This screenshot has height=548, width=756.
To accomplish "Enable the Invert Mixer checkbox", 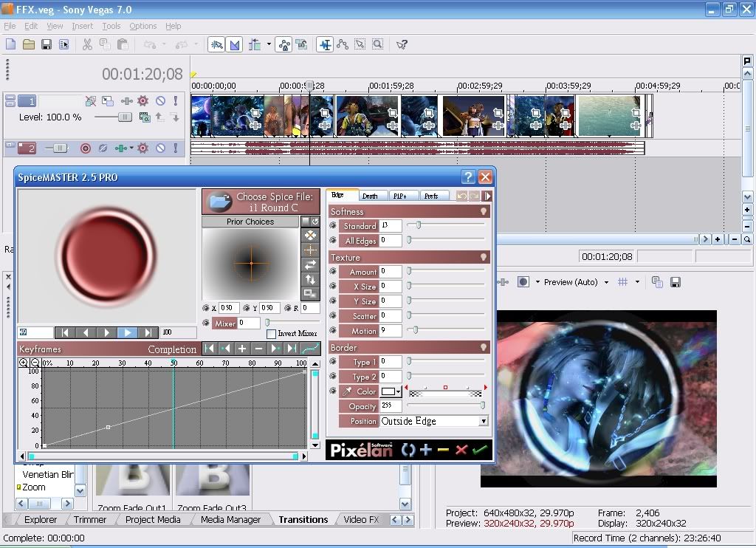I will tap(272, 334).
